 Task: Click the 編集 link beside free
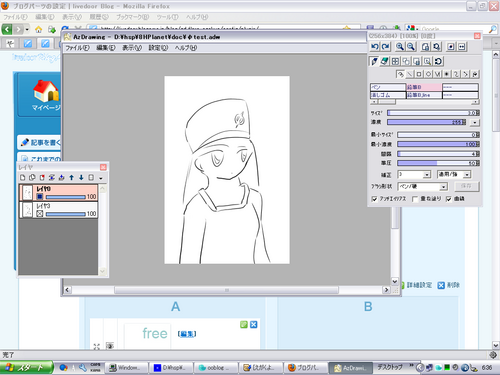pyautogui.click(x=187, y=334)
